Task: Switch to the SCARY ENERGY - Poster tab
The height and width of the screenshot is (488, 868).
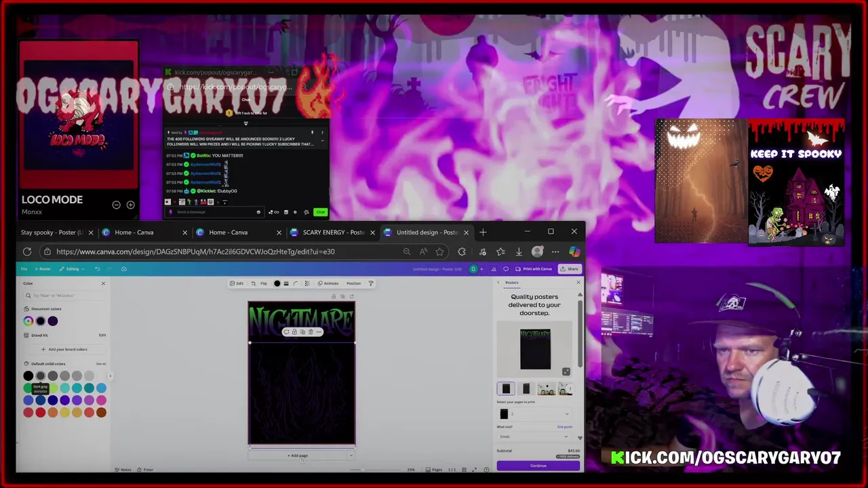Action: 332,232
